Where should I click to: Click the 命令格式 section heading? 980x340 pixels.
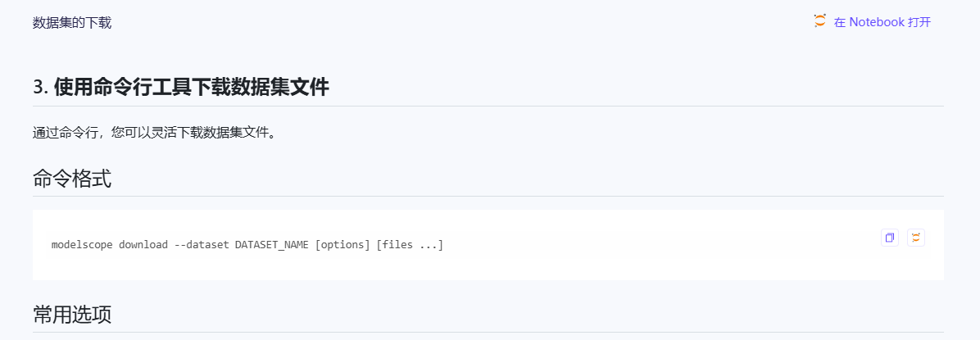(x=72, y=179)
